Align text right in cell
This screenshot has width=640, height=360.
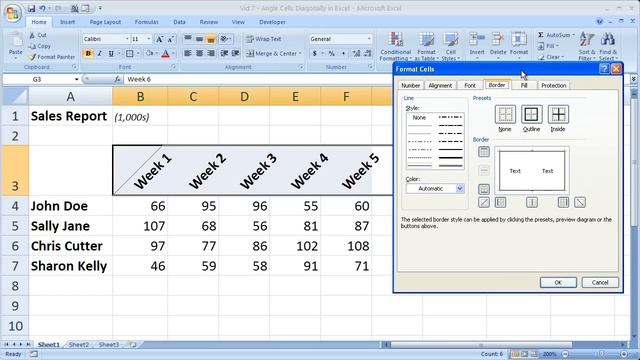pyautogui.click(x=211, y=53)
